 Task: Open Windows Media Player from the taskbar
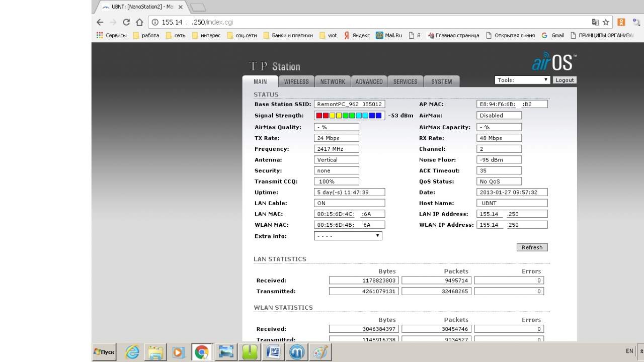click(178, 352)
